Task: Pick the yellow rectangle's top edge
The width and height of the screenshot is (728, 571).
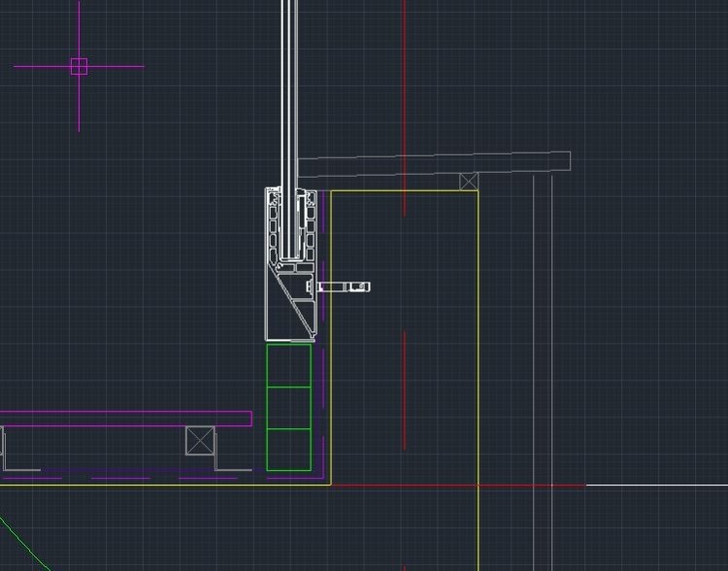Action: point(404,191)
